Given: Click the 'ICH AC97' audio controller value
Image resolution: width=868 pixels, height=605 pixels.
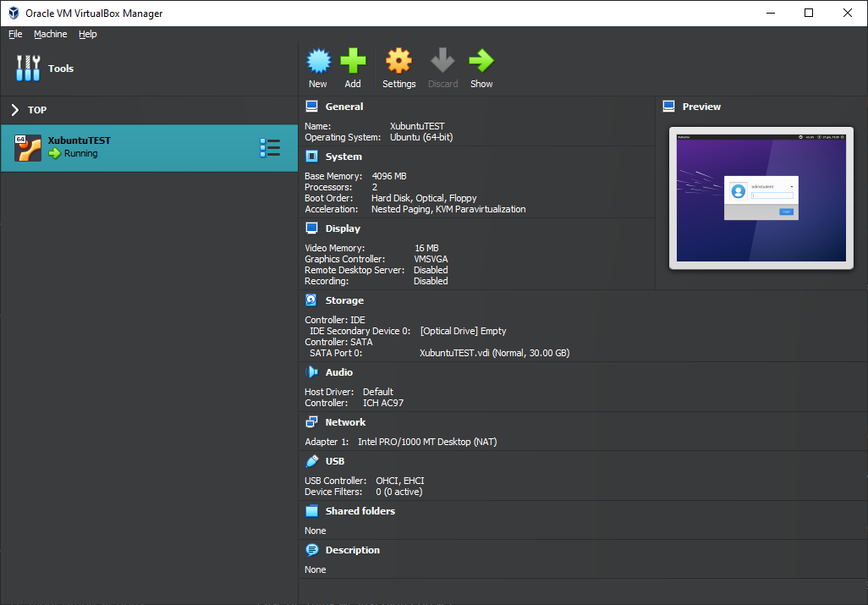Looking at the screenshot, I should [383, 403].
